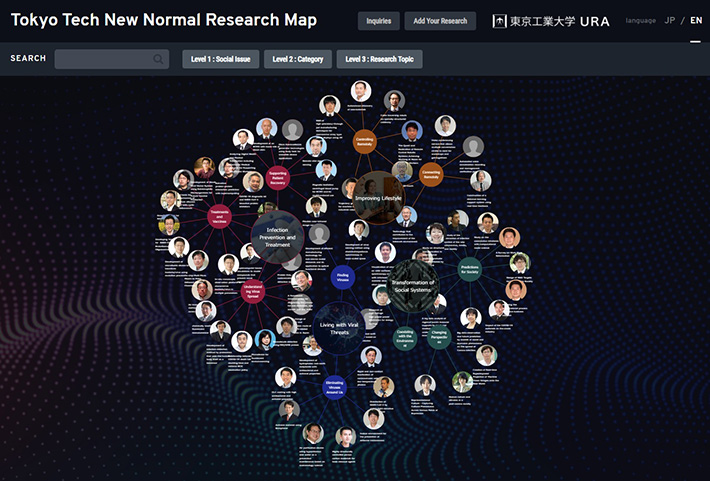Open the Tokyo Tech URA logo link
Viewport: 710px width, 481px height.
click(x=551, y=21)
